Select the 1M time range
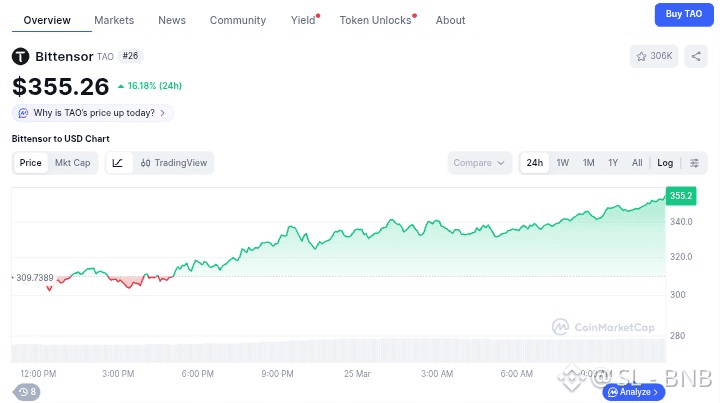This screenshot has width=720, height=403. (588, 163)
